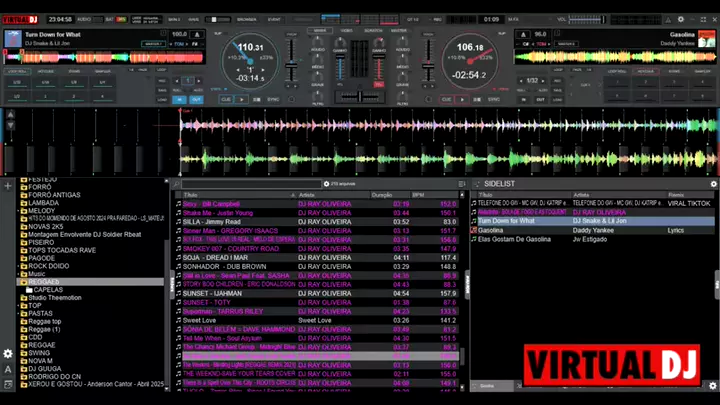Click right deck CUE button
720x405 pixels.
click(446, 99)
